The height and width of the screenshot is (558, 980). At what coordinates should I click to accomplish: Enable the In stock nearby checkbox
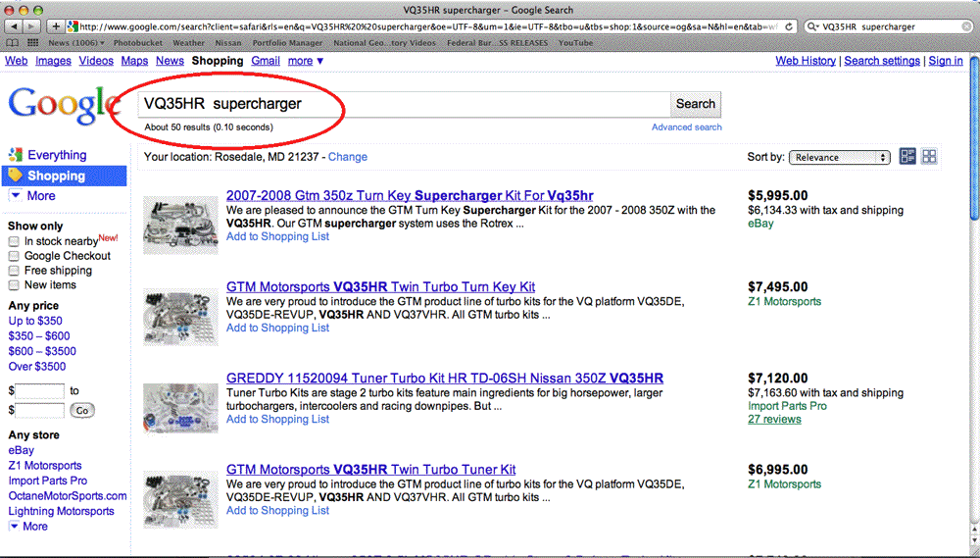point(14,241)
